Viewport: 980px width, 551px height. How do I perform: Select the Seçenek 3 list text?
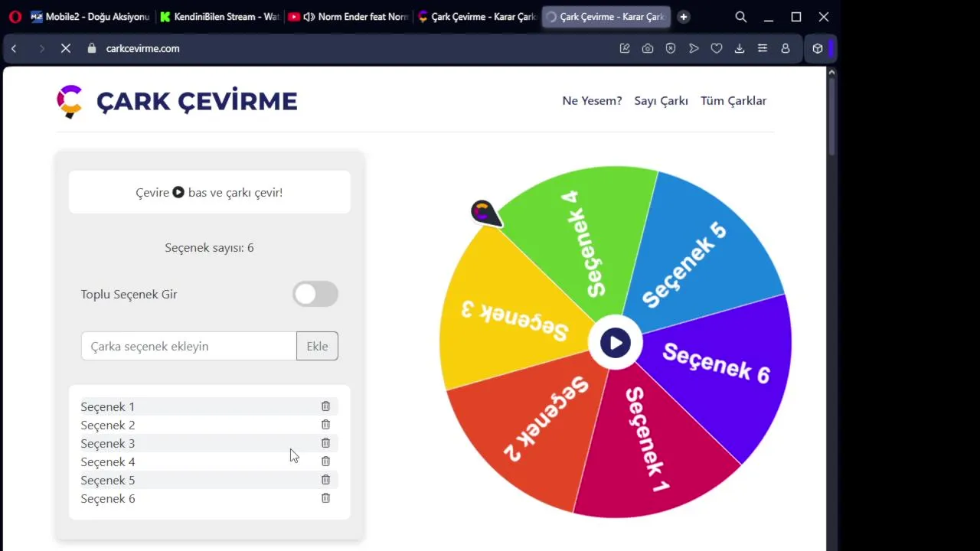tap(108, 443)
